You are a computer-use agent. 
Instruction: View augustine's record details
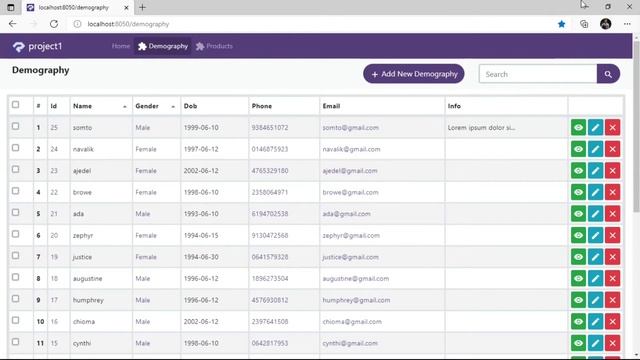[578, 278]
